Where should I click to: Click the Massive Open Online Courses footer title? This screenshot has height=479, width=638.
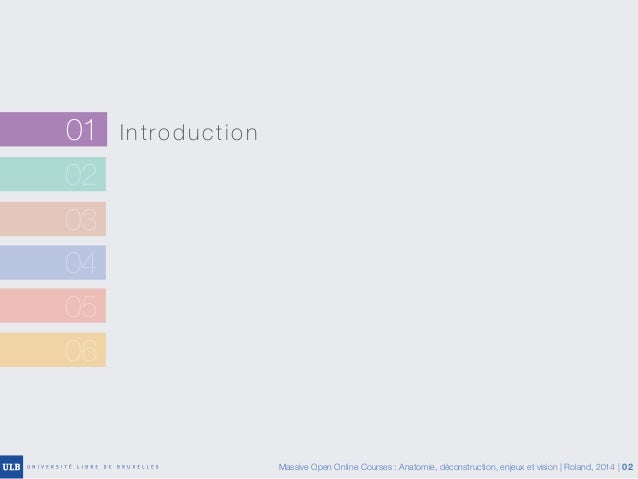coord(335,467)
